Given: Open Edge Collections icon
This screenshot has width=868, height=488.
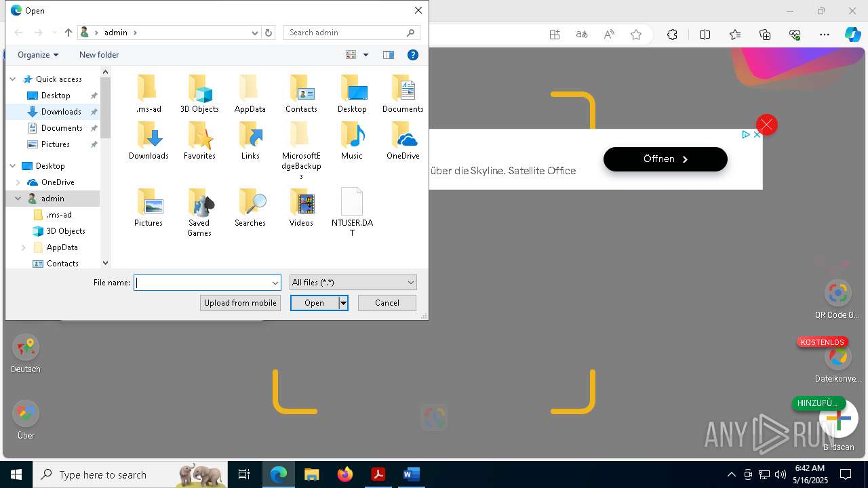Looking at the screenshot, I should pos(765,35).
